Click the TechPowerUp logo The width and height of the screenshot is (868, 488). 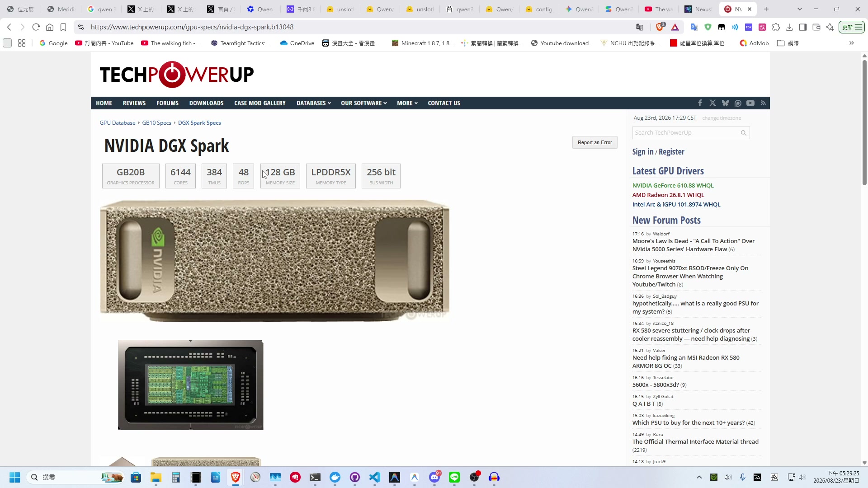[x=177, y=75]
